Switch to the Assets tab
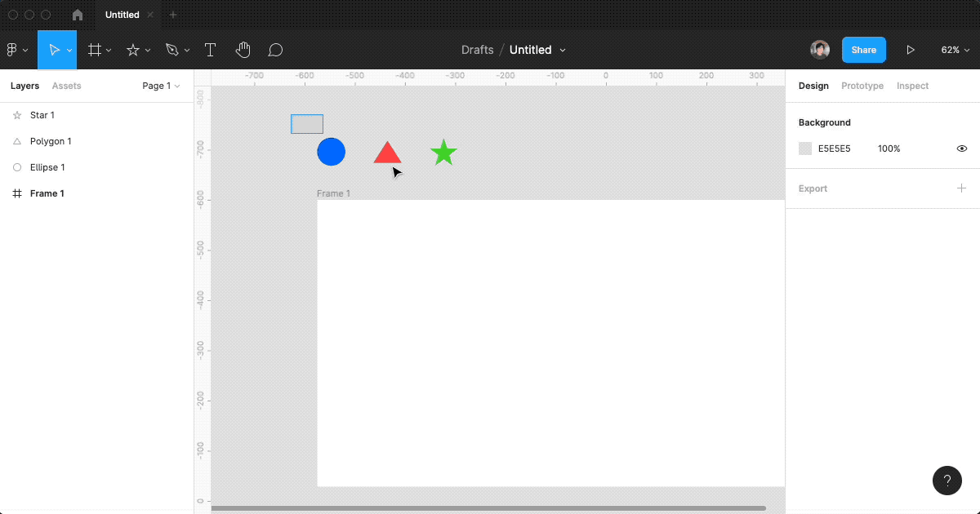Image resolution: width=980 pixels, height=514 pixels. point(66,86)
